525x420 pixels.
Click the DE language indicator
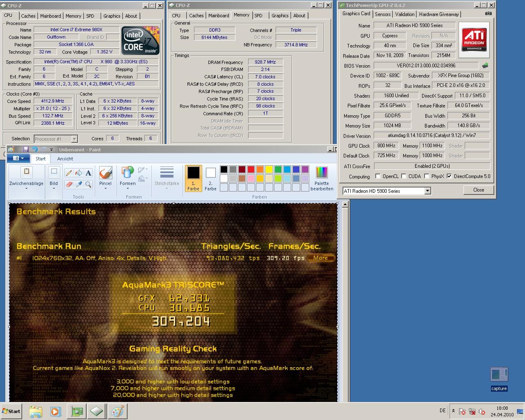[x=443, y=411]
